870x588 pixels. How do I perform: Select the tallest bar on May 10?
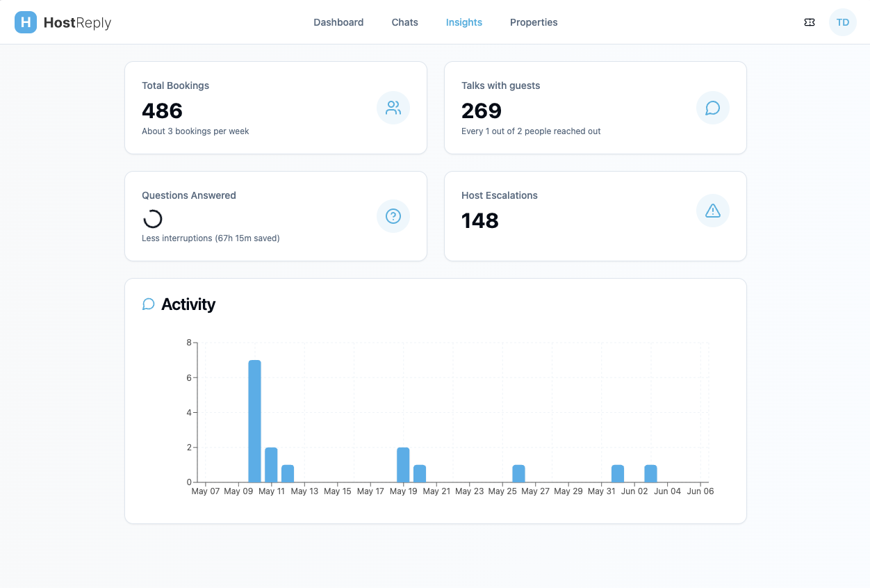[255, 421]
